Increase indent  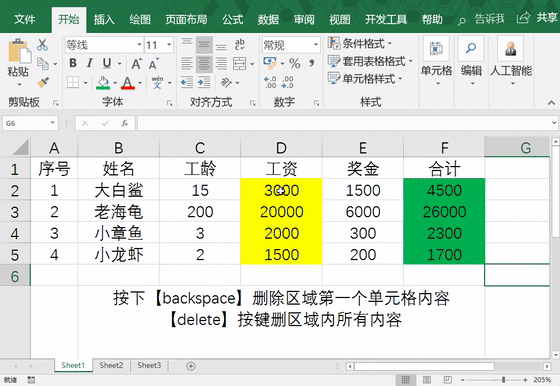(204, 82)
